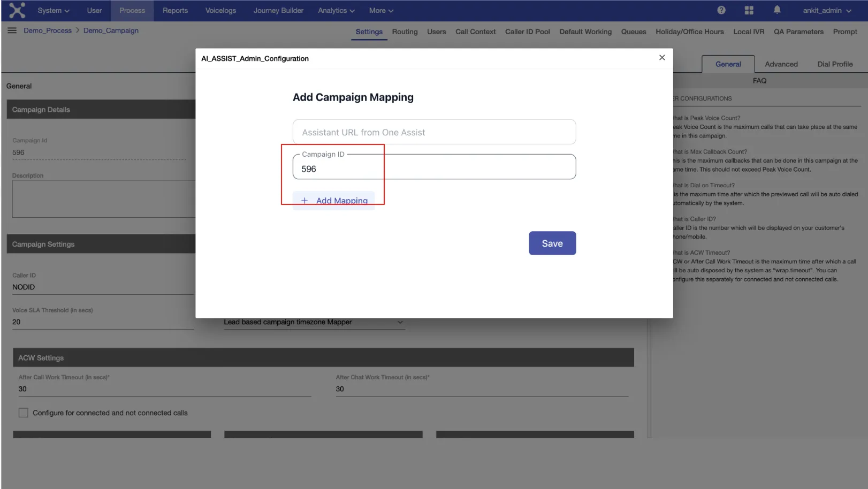Screen dimensions: 868x489
Task: Open Journey Builder in the top menu
Action: tap(278, 11)
